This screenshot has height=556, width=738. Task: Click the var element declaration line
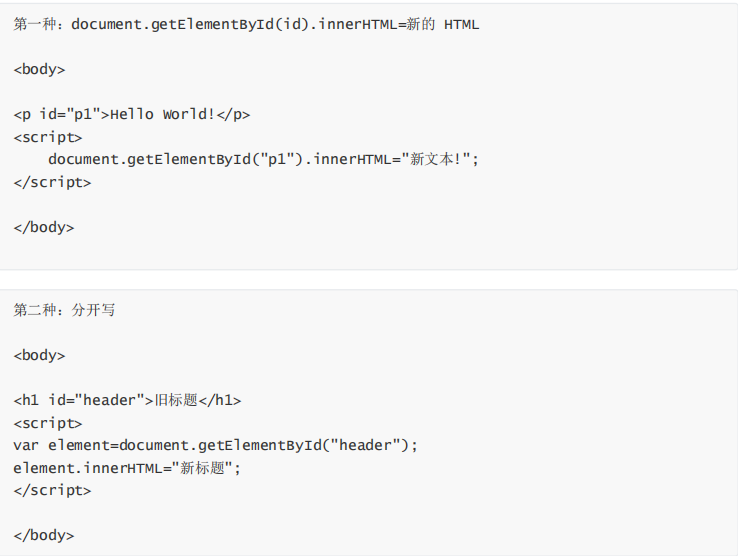tap(216, 445)
